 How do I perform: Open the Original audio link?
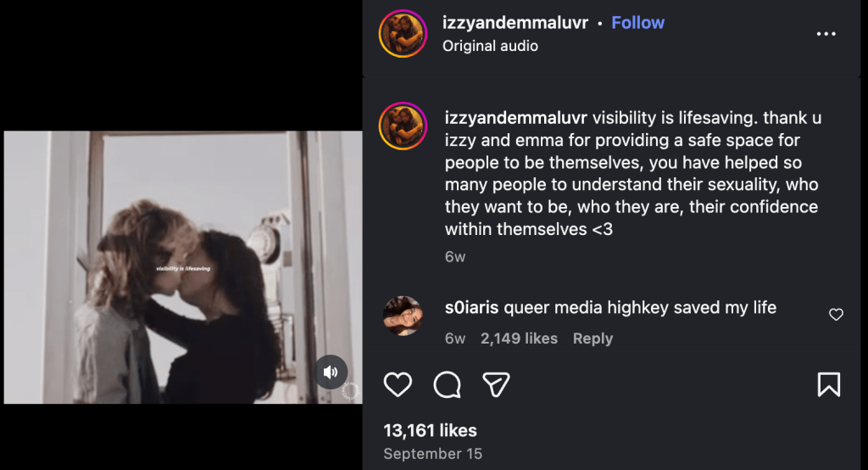[490, 46]
